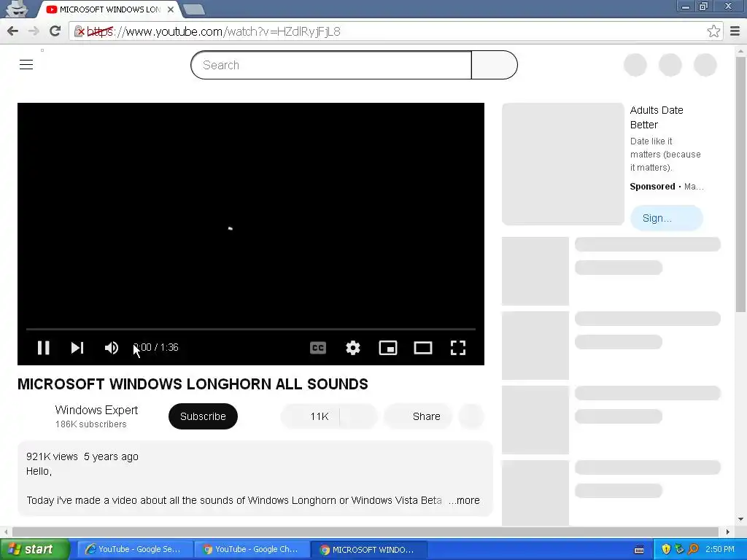Click the sponsored ad thumbnail
Screen dimensions: 747x560
click(x=563, y=164)
